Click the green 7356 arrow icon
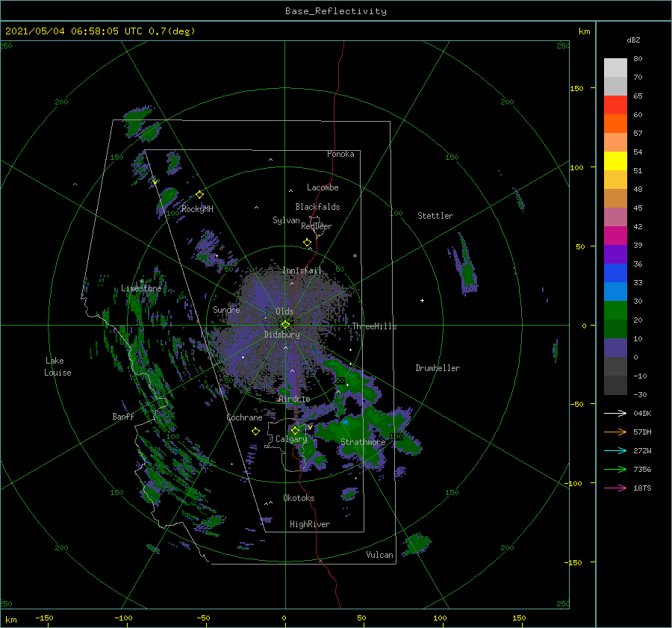Viewport: 672px width, 628px height. (x=615, y=470)
